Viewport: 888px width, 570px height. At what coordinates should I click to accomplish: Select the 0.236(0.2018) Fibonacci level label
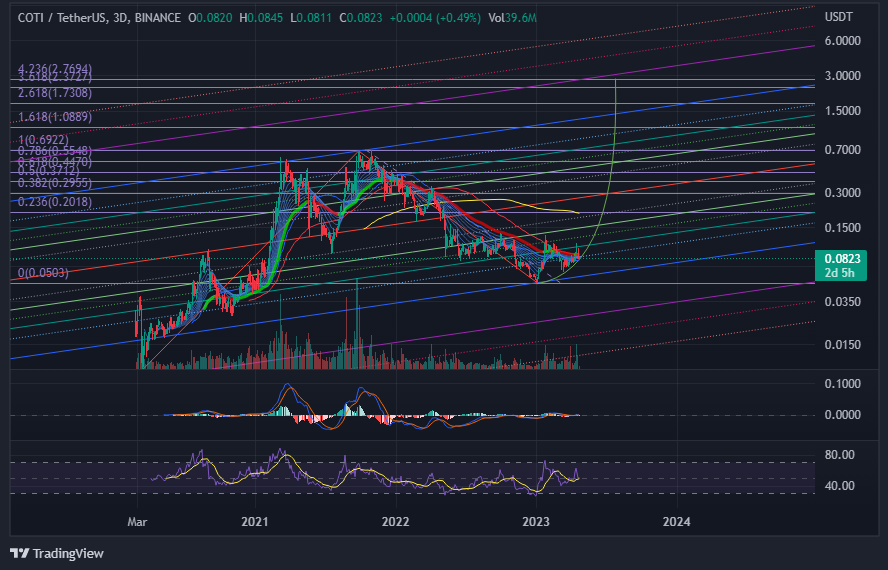(55, 202)
